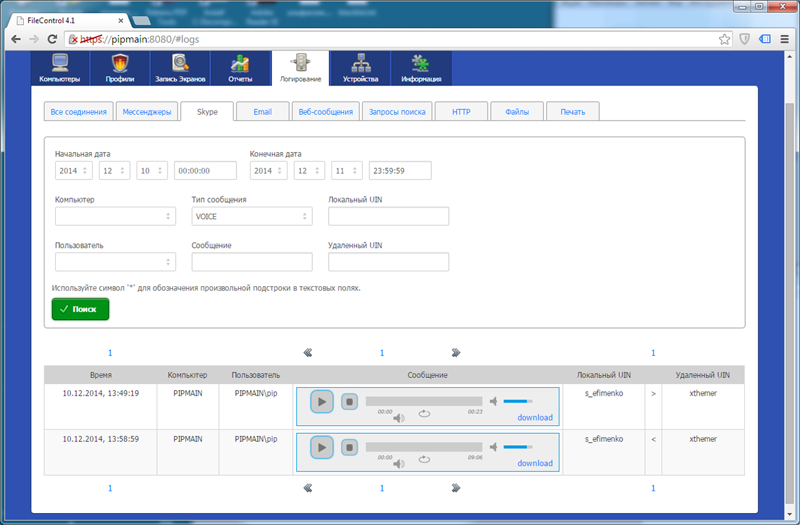Toggle the loop icon on the second recording

point(424,459)
